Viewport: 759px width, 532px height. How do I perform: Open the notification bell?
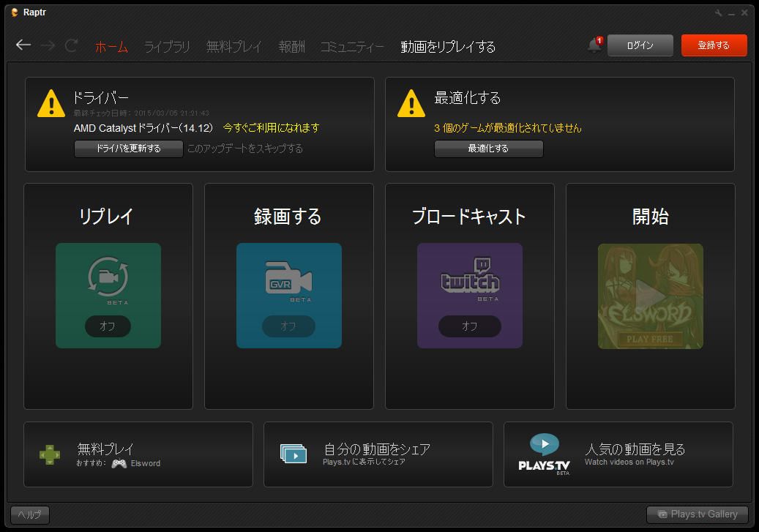click(x=595, y=45)
